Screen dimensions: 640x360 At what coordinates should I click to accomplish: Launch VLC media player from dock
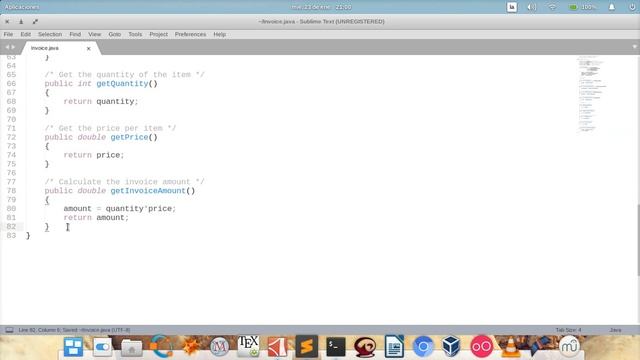510,347
